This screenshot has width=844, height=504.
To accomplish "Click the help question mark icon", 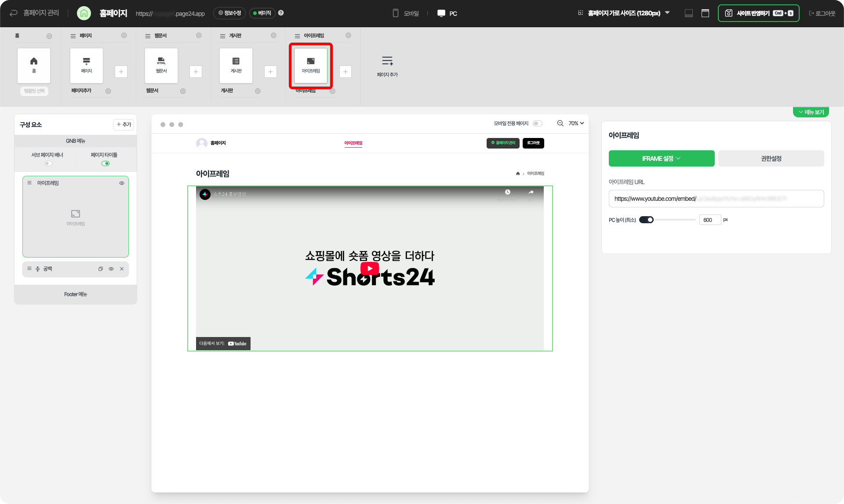I will [x=281, y=13].
